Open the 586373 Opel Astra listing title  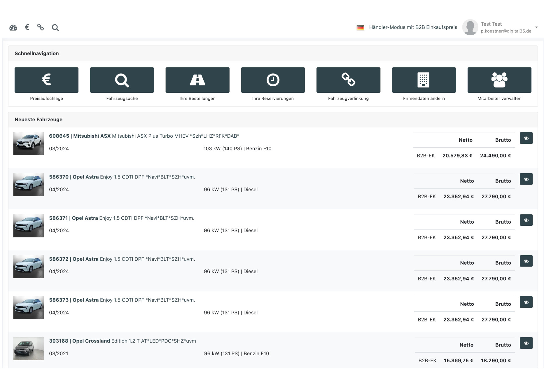(x=122, y=300)
